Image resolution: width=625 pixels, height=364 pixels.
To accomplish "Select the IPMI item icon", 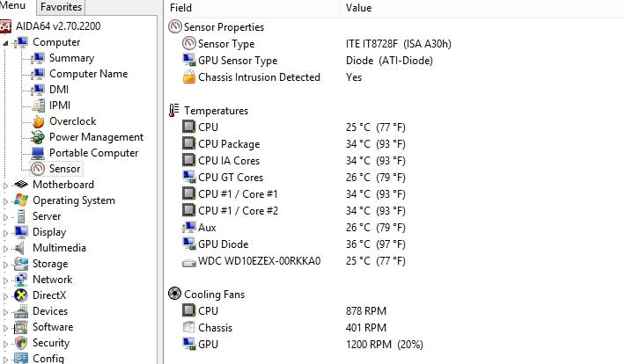I will (x=38, y=106).
